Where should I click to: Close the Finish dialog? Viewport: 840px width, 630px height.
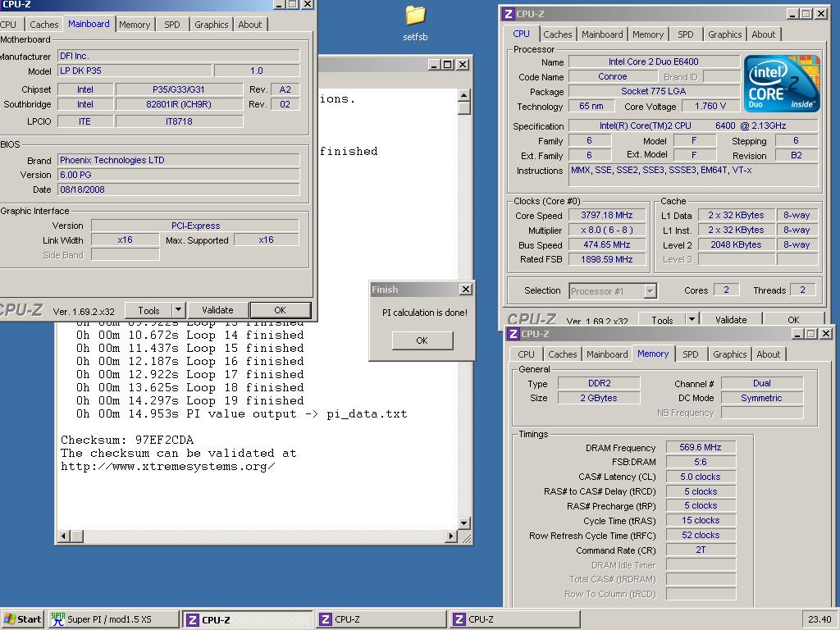466,290
